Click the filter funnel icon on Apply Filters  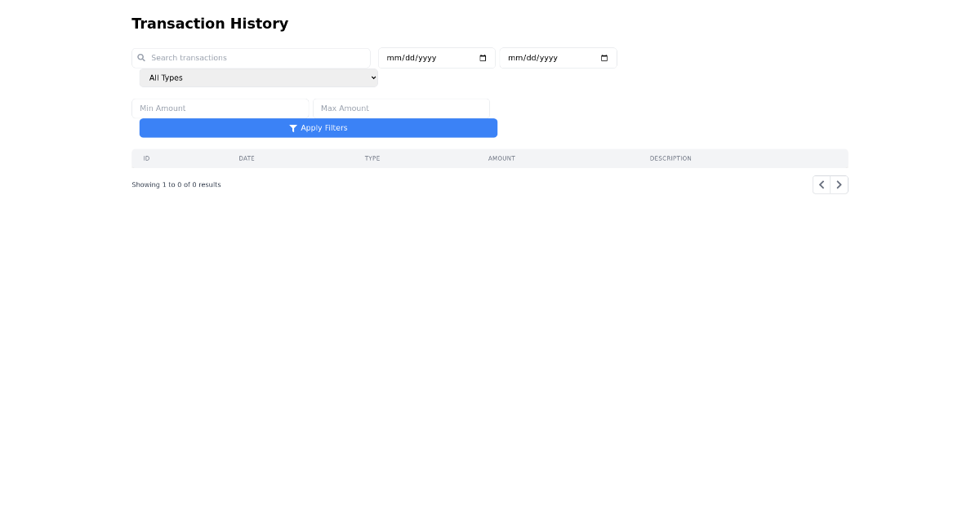pyautogui.click(x=293, y=128)
